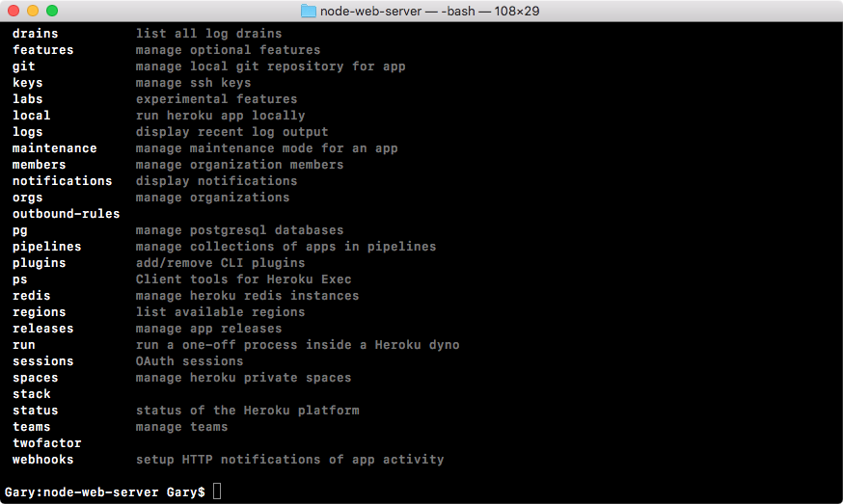Click the red close window button
Screen dimensions: 843x504
click(x=14, y=11)
